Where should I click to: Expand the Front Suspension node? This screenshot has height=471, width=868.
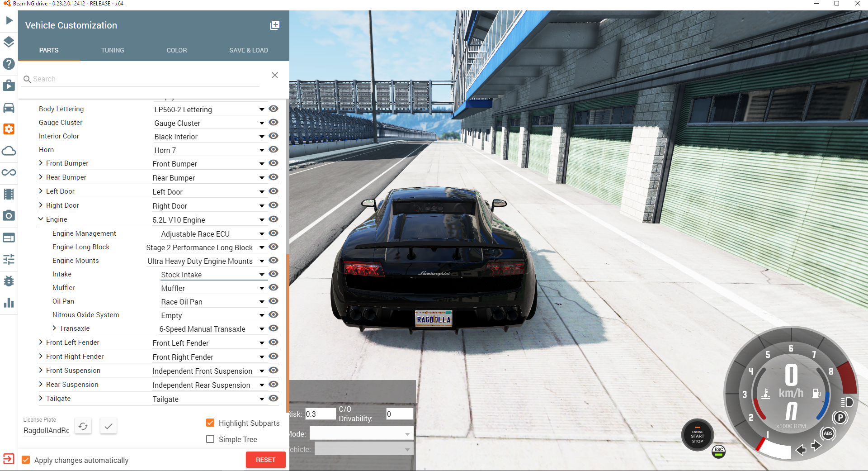[41, 370]
